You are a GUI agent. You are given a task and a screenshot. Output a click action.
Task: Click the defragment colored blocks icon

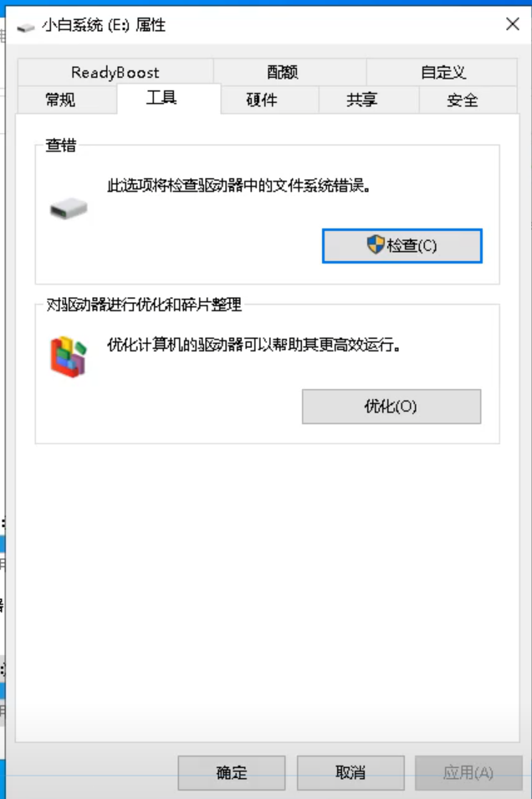(x=69, y=356)
